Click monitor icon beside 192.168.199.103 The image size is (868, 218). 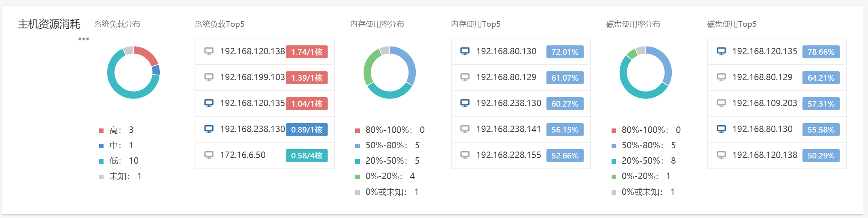[209, 77]
